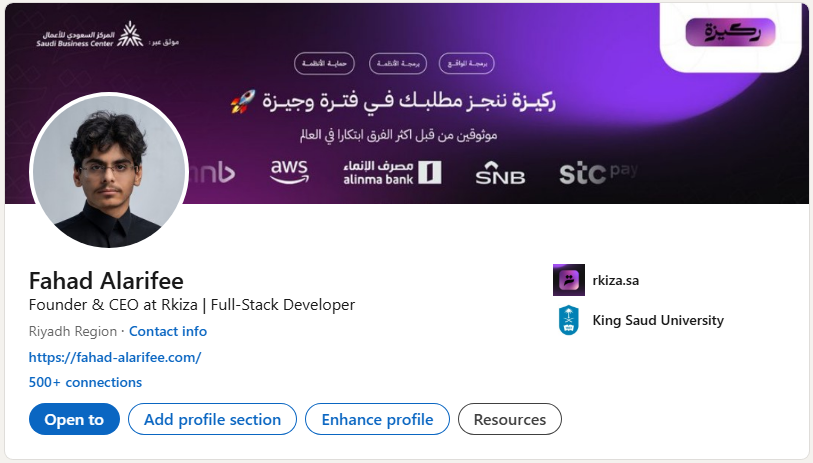Click the purple cover banner image
This screenshot has width=813, height=463.
[x=406, y=103]
